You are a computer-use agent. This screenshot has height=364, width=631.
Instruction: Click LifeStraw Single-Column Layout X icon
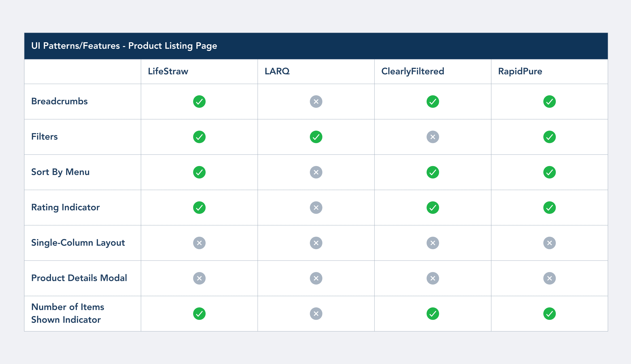(199, 243)
